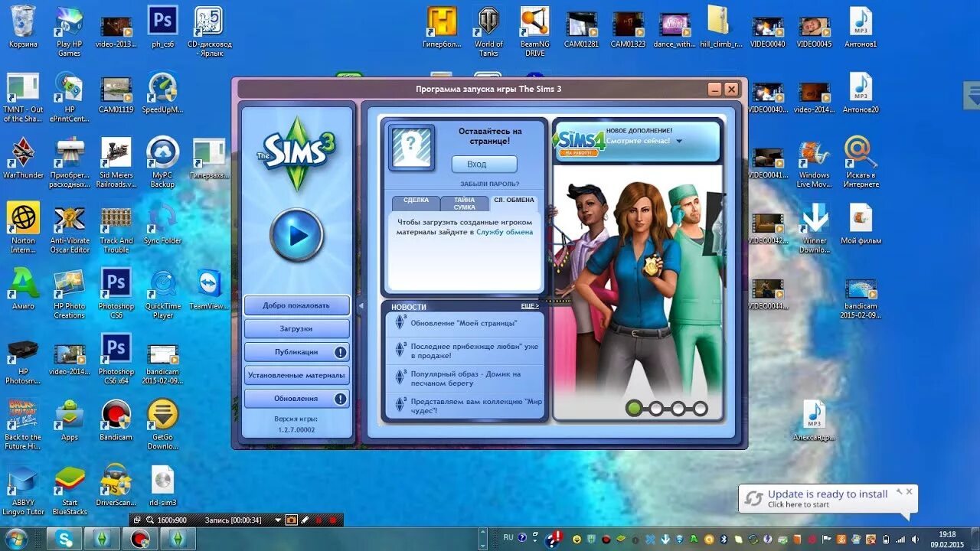Expand the Sims 4 banner dropdown arrow
The width and height of the screenshot is (980, 551).
(679, 142)
